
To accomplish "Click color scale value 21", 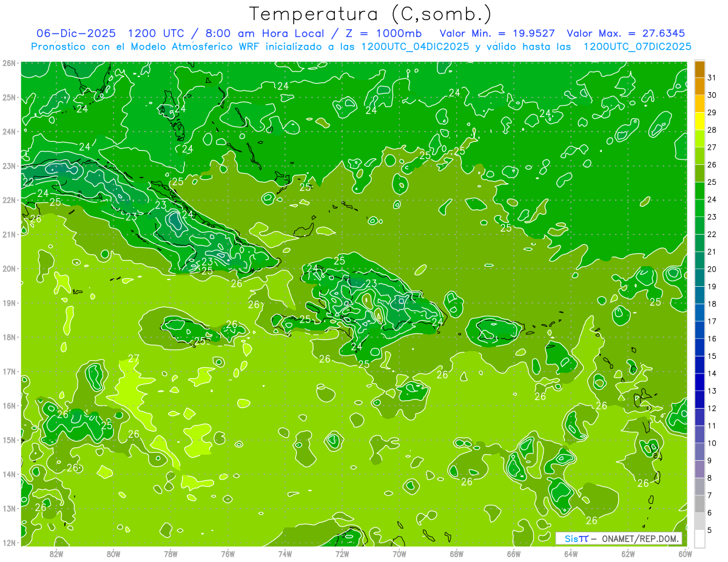I will point(712,252).
